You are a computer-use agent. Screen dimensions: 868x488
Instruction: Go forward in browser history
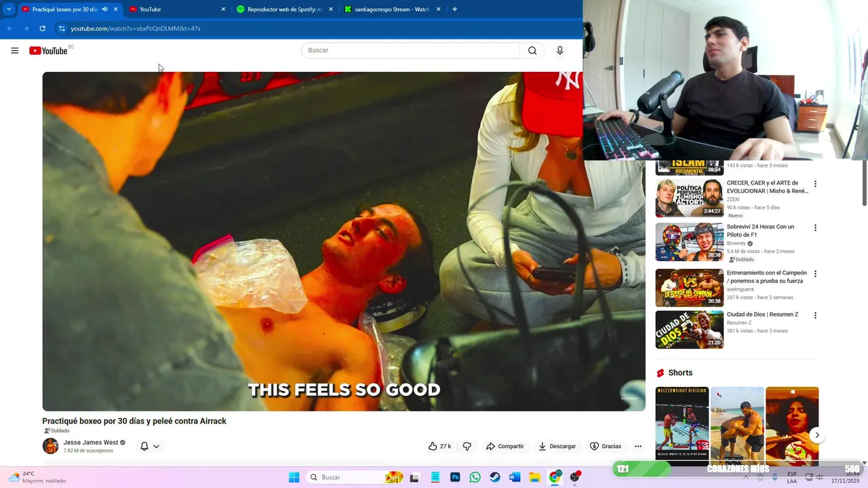pos(26,28)
